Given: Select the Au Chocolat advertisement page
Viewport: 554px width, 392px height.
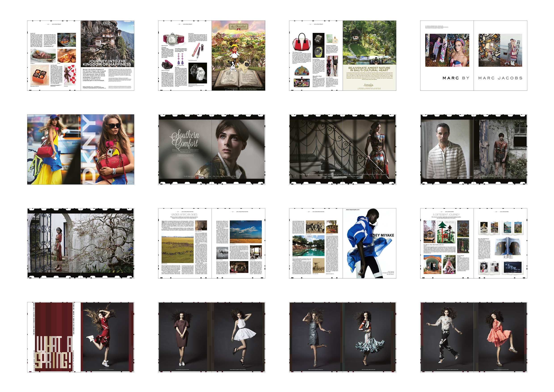Looking at the screenshot, I should pos(238,55).
